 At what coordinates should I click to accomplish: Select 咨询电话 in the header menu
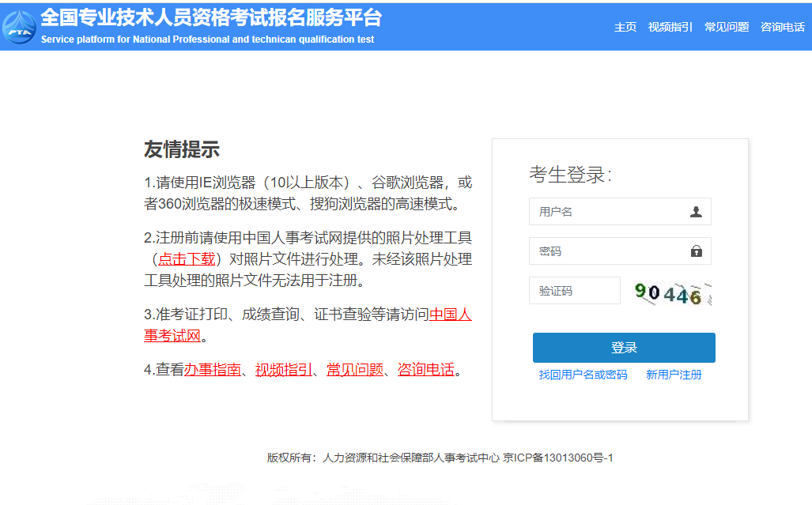pos(782,27)
